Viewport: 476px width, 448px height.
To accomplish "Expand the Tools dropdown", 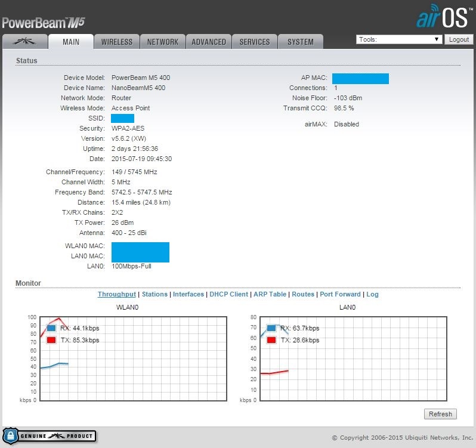I will (399, 39).
